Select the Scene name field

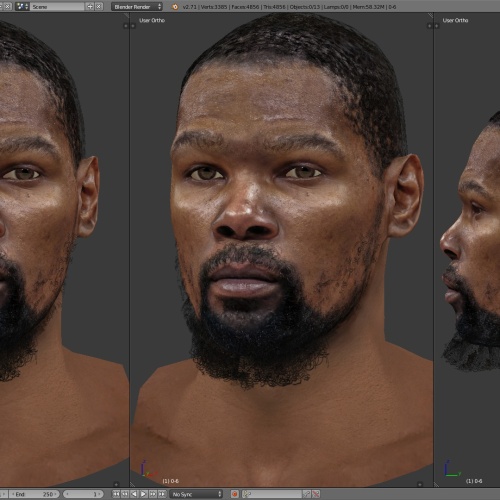click(x=57, y=6)
